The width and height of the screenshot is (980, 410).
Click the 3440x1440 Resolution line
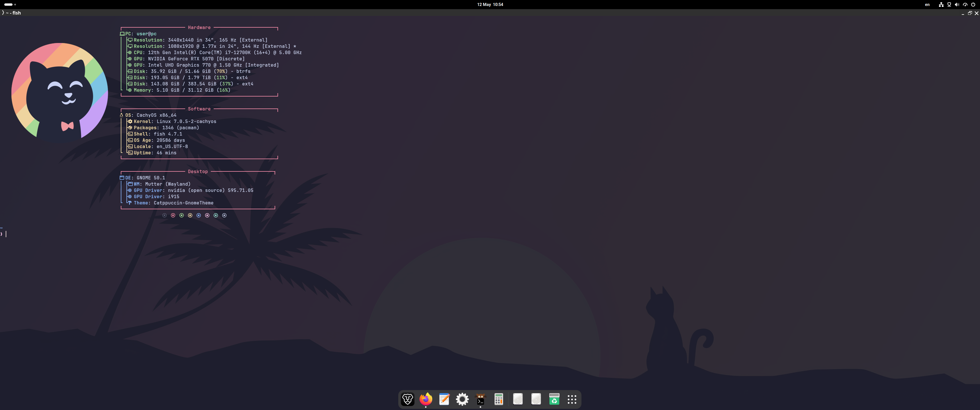click(197, 40)
